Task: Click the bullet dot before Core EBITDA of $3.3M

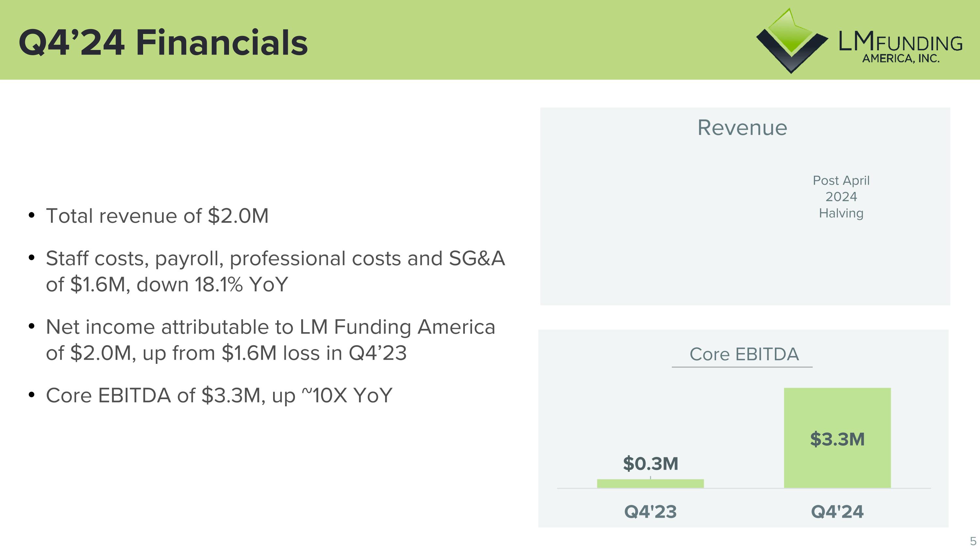Action: (x=32, y=395)
